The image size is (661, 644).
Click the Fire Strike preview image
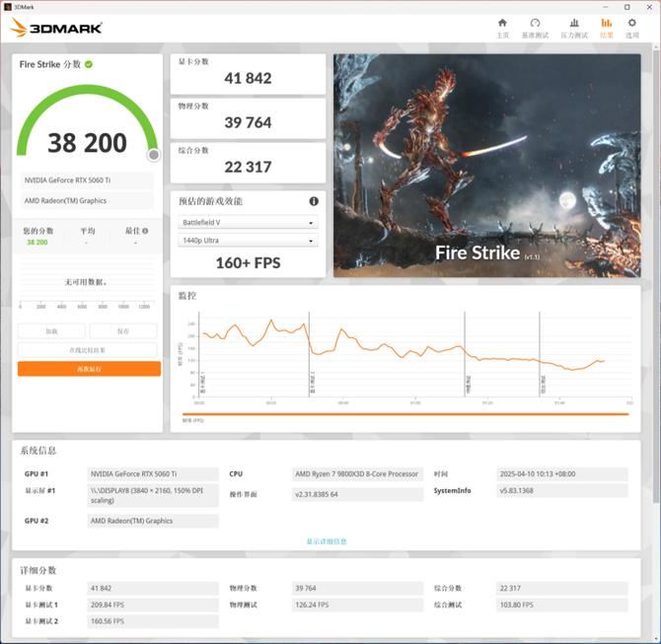point(487,166)
